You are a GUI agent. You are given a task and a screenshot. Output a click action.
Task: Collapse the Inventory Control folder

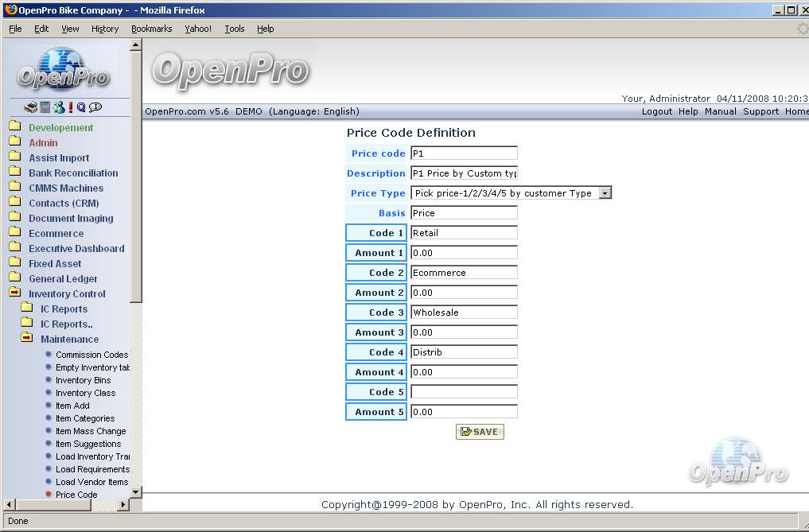click(x=15, y=293)
